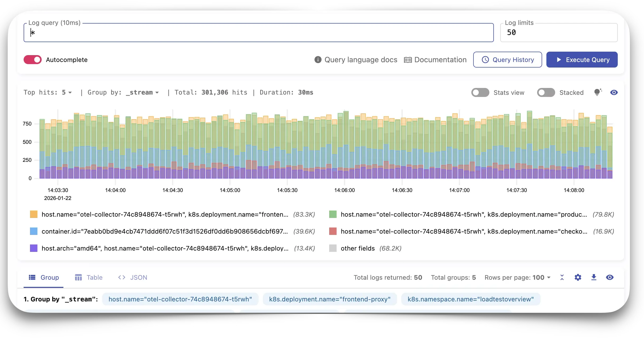This screenshot has height=343, width=644.
Task: Open group view settings gear
Action: click(578, 277)
